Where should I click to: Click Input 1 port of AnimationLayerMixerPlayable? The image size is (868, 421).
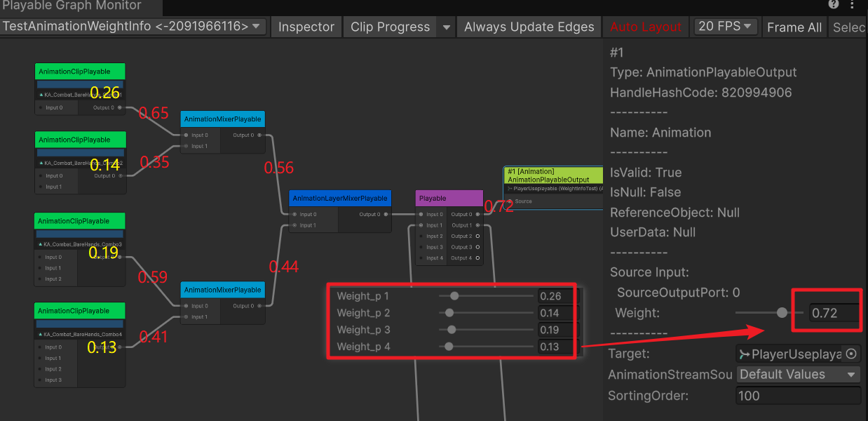point(294,226)
